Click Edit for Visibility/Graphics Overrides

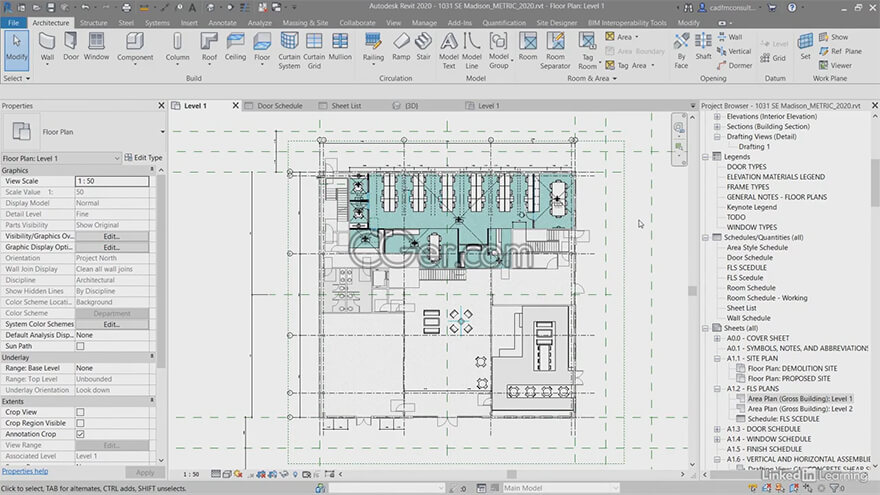pyautogui.click(x=112, y=236)
